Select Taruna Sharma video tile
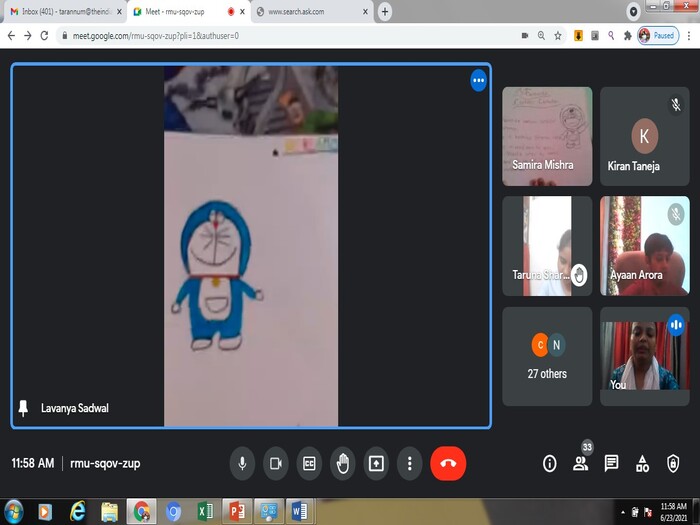The width and height of the screenshot is (700, 525). [x=547, y=246]
